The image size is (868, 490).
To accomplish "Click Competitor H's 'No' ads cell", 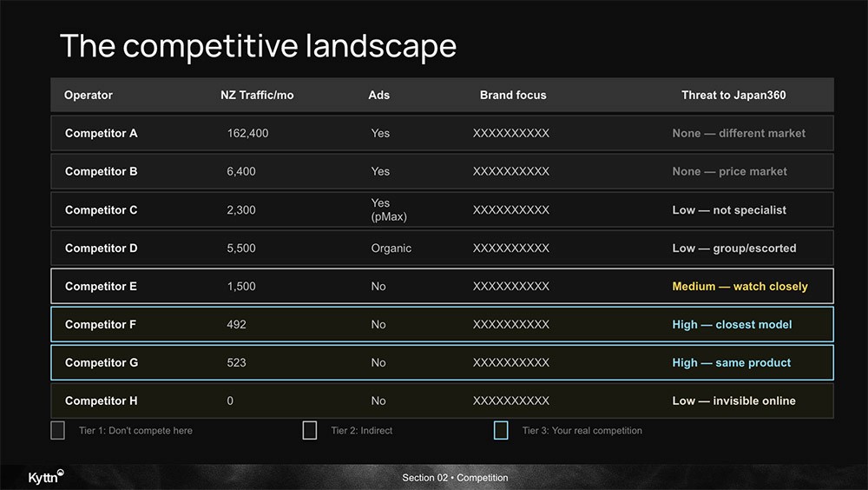I will pyautogui.click(x=378, y=401).
